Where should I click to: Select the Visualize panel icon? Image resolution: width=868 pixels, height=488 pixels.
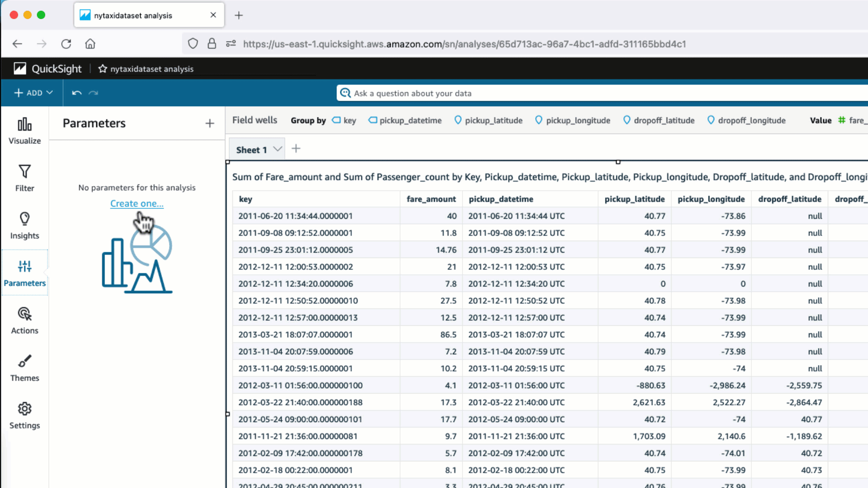(x=24, y=131)
